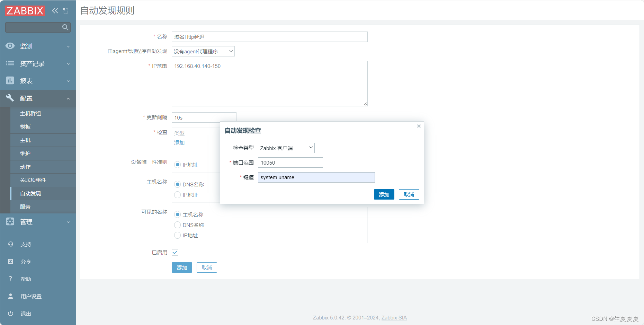Screen dimensions: 644x325
Task: Click the 更新间隔 input field
Action: [204, 117]
